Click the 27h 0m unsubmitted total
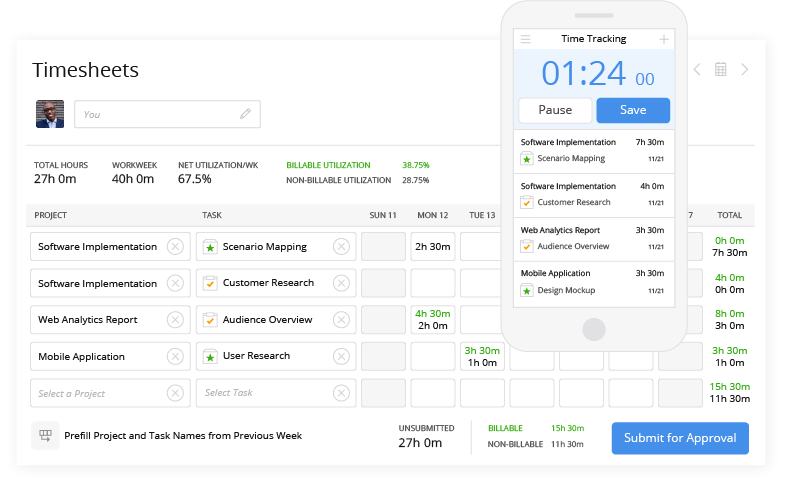The height and width of the screenshot is (486, 786). 420,443
